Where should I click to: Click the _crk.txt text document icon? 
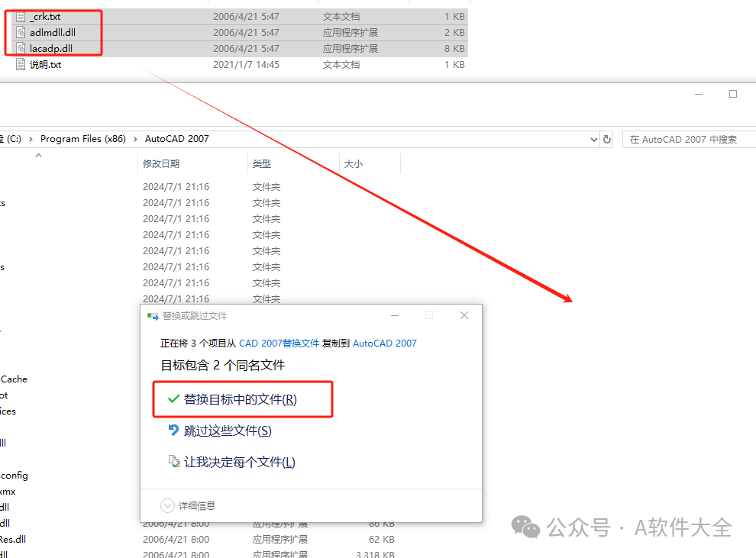[x=21, y=17]
